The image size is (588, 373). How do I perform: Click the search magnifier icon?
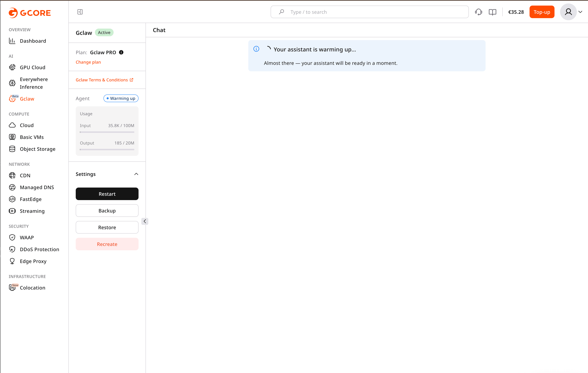(281, 12)
